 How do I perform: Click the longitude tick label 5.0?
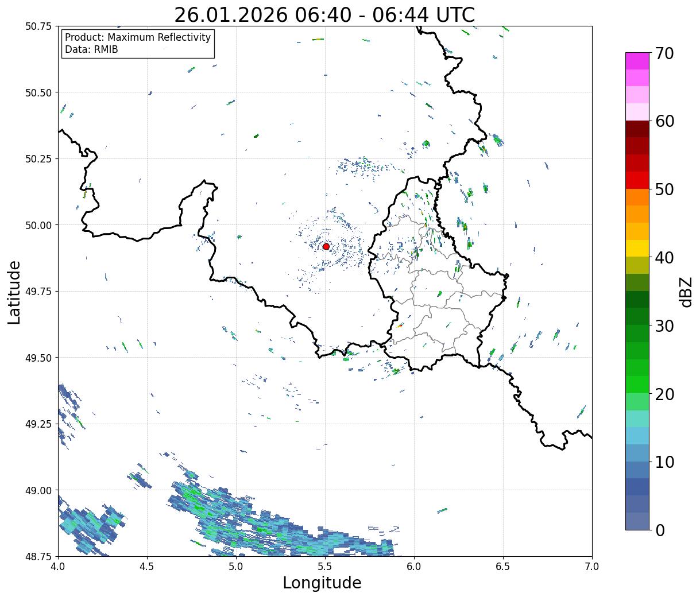click(x=236, y=567)
